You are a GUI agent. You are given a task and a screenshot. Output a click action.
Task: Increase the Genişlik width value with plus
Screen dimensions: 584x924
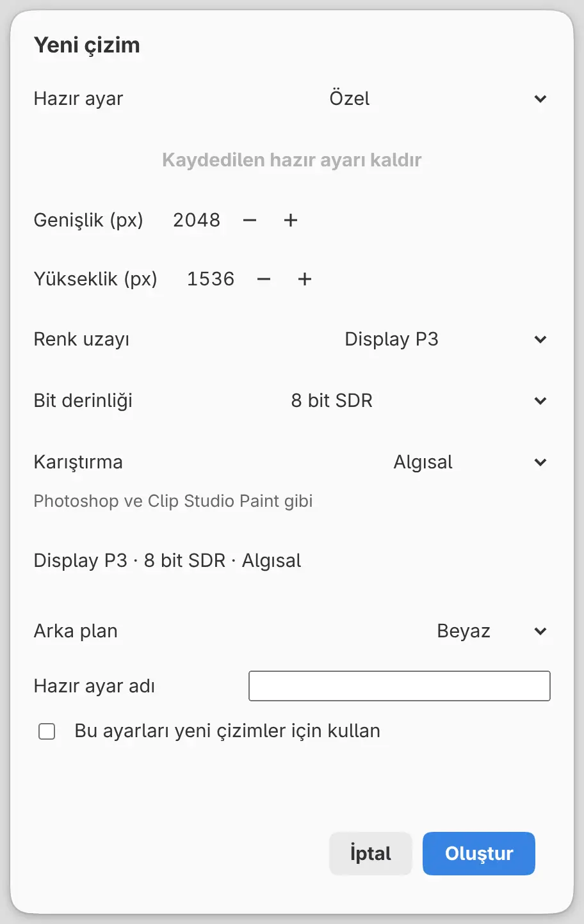click(291, 220)
